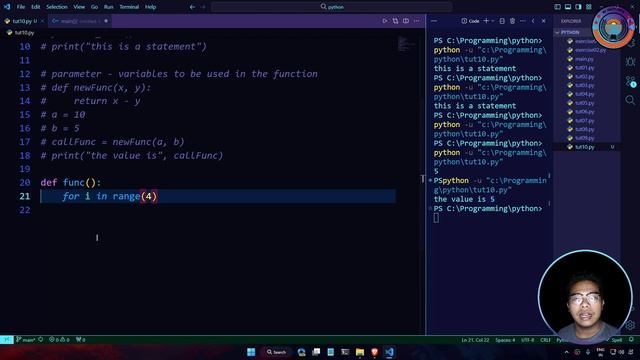Change end of line via CRLF

click(545, 340)
